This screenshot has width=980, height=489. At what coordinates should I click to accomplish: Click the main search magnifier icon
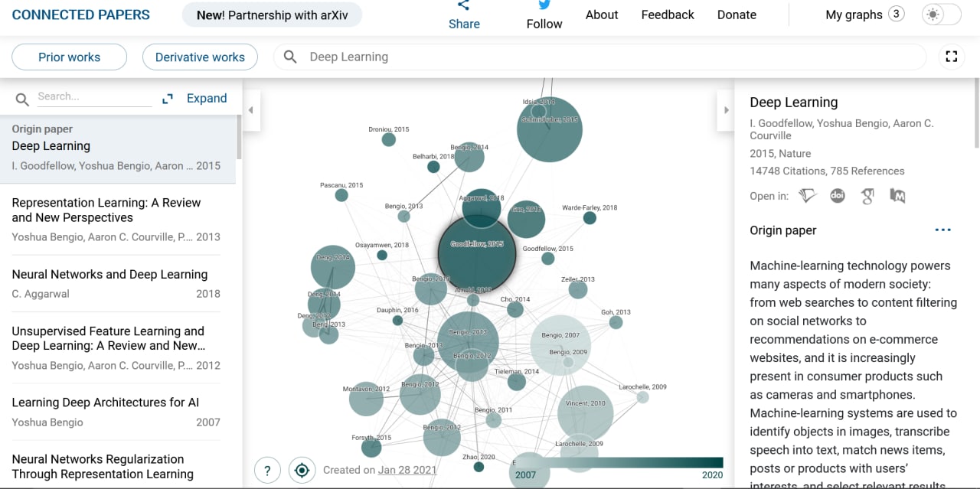[x=290, y=57]
